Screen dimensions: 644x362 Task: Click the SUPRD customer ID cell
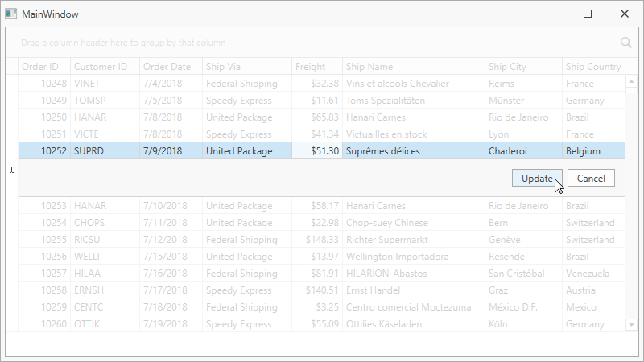pyautogui.click(x=105, y=151)
